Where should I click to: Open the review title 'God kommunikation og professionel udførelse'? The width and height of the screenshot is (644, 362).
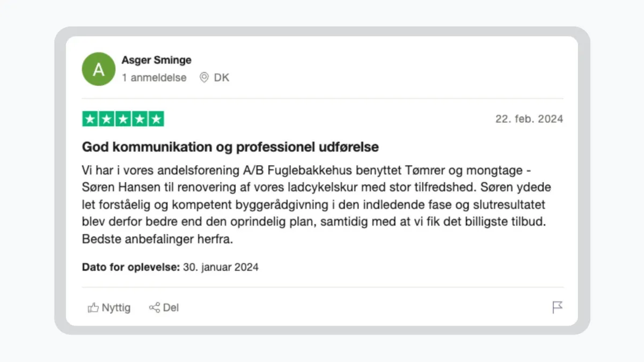click(230, 147)
